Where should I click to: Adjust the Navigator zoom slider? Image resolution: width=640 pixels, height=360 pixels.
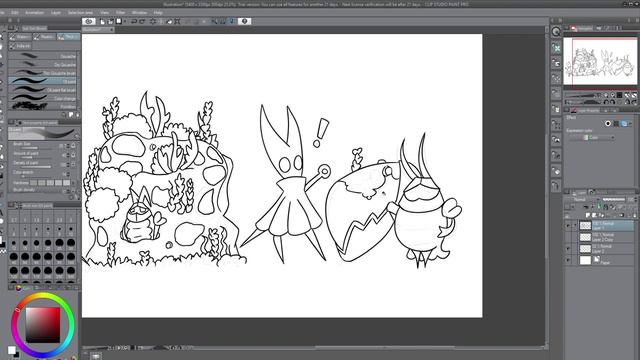pos(582,95)
